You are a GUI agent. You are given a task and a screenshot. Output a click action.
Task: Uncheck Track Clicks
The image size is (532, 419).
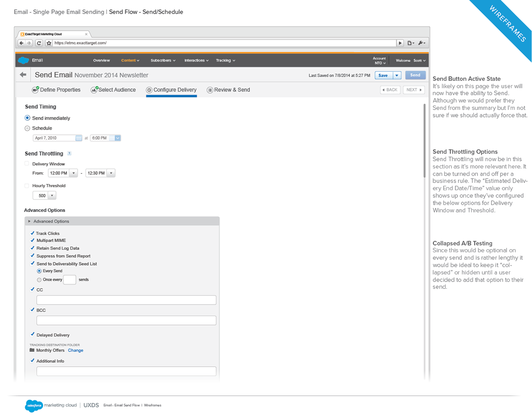32,233
